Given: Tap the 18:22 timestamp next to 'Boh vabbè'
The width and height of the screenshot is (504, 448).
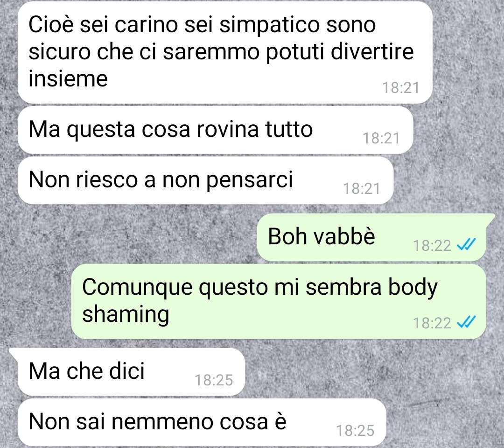Looking at the screenshot, I should click(x=432, y=246).
